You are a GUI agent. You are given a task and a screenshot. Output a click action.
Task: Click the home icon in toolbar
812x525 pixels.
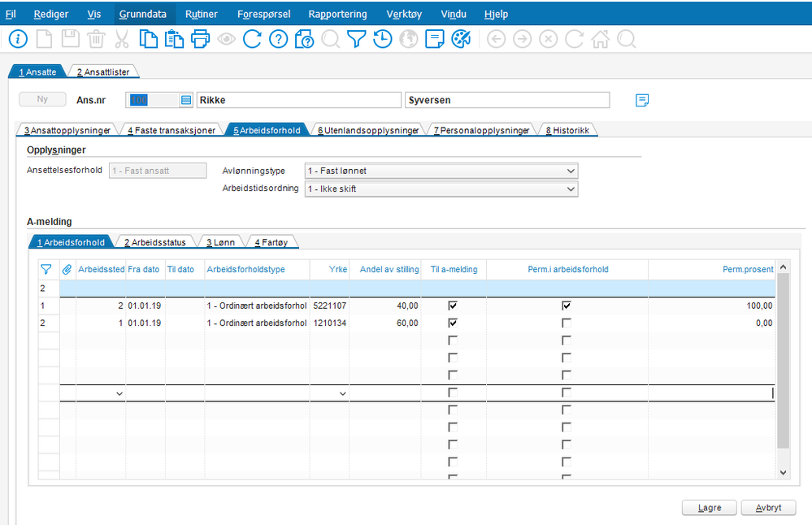pyautogui.click(x=600, y=39)
